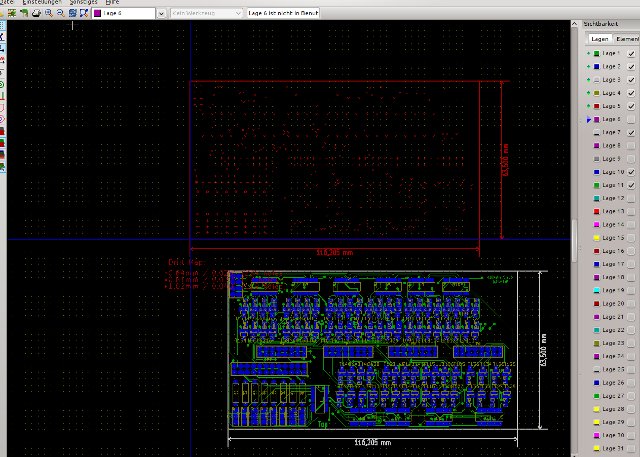Select the Lage 9 layer name
This screenshot has height=457, width=640.
coord(611,159)
